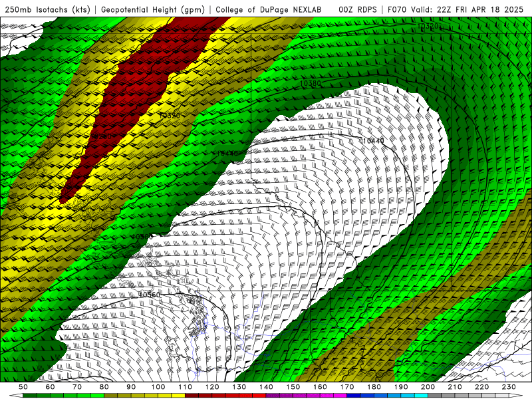
Task: Select the 80 legend value
Action: click(x=104, y=387)
